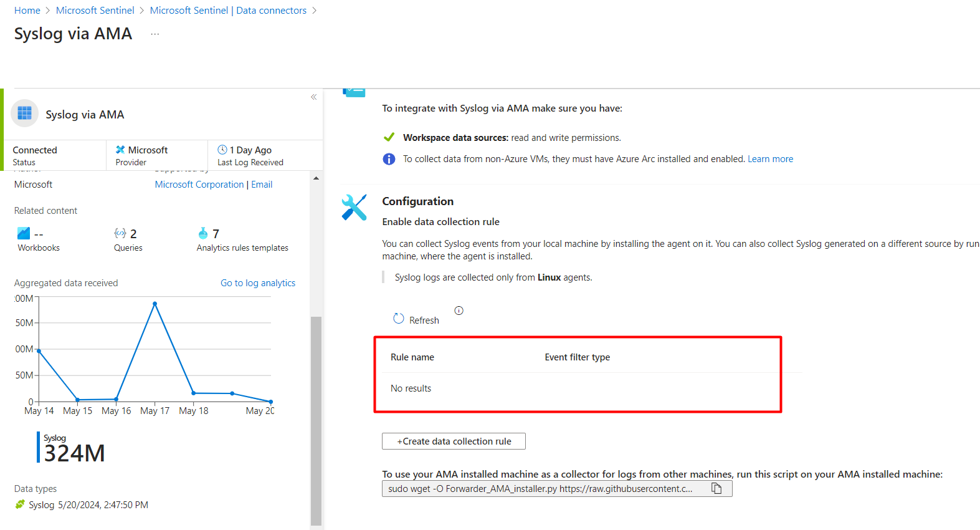
Task: Click the May 17 peak data point on chart
Action: coord(155,304)
